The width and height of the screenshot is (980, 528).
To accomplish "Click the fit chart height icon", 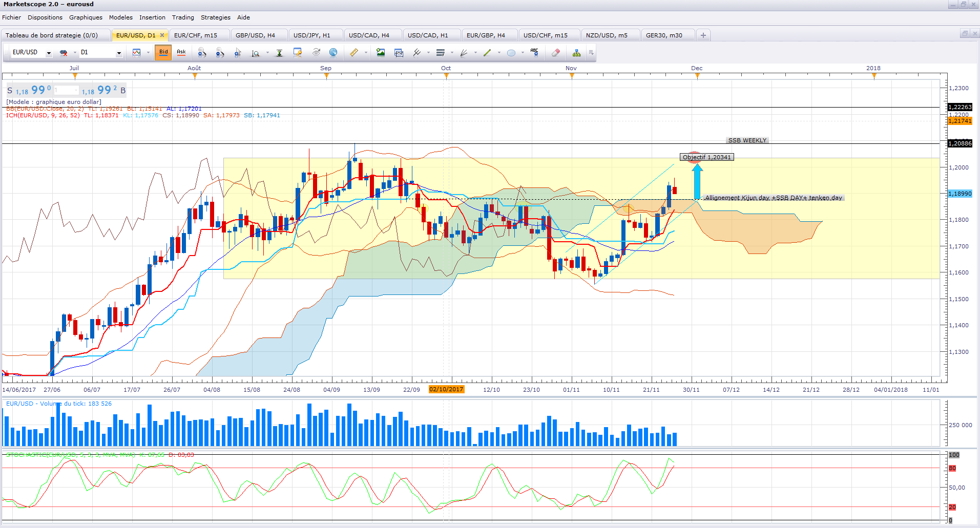I will (x=279, y=52).
